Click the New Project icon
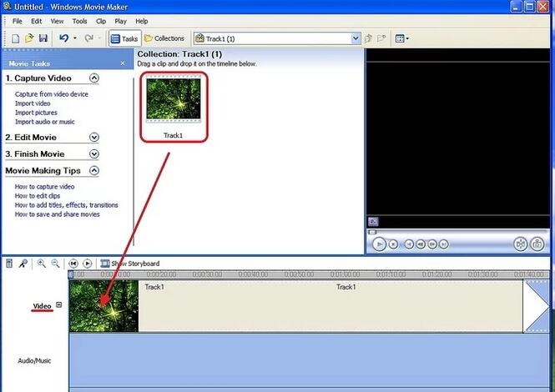The height and width of the screenshot is (392, 555). [16, 38]
